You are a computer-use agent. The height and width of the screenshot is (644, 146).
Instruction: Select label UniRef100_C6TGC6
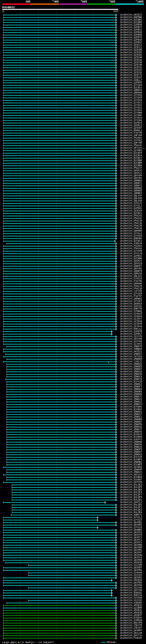131,357
